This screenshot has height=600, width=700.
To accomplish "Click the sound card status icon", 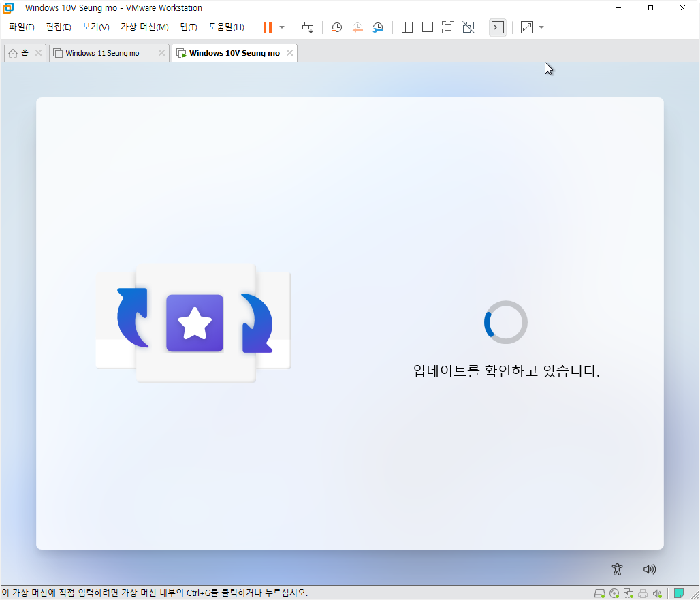I will (657, 593).
